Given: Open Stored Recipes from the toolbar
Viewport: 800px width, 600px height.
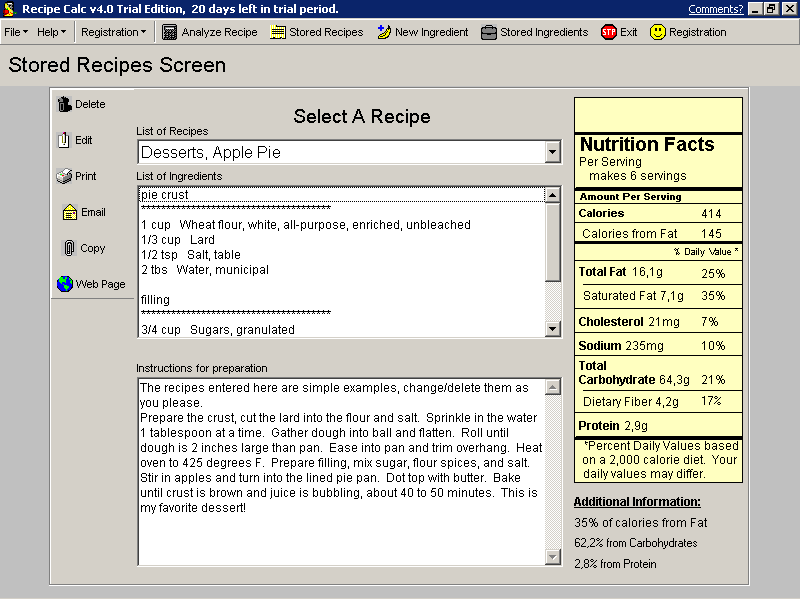Looking at the screenshot, I should 278,32.
